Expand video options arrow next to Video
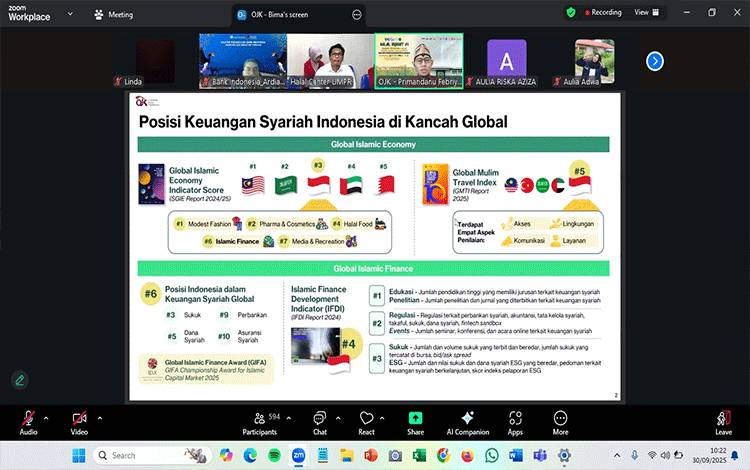 tap(99, 418)
